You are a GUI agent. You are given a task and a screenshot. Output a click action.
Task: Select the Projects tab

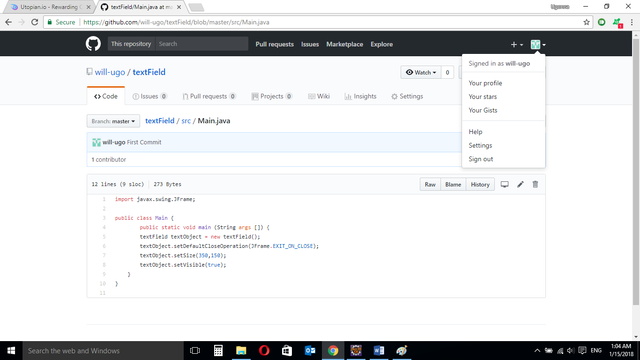(272, 96)
